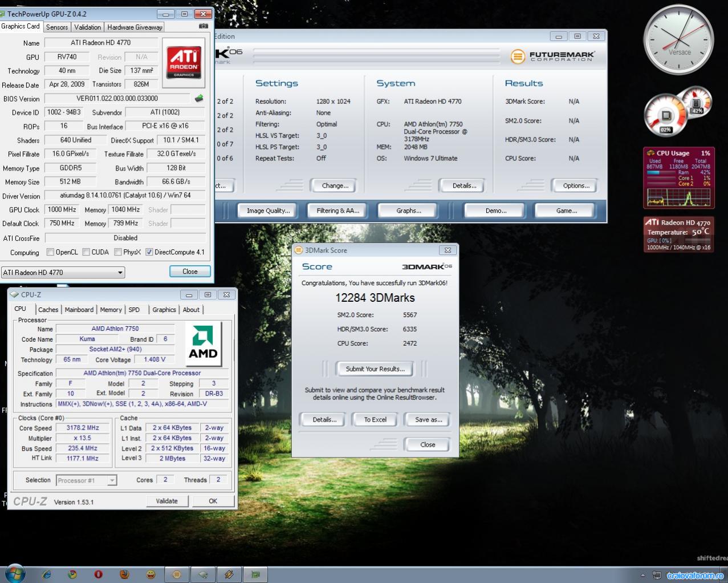Open the Windows Start orb
The image size is (728, 583).
tap(15, 573)
